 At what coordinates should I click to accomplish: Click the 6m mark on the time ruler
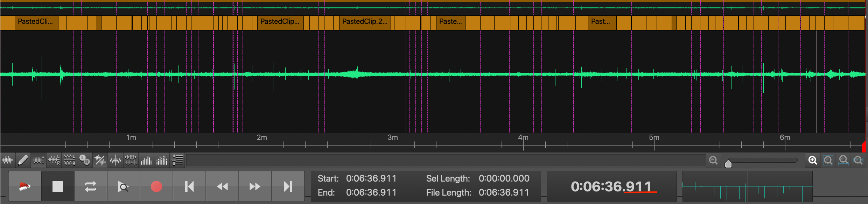(x=785, y=138)
